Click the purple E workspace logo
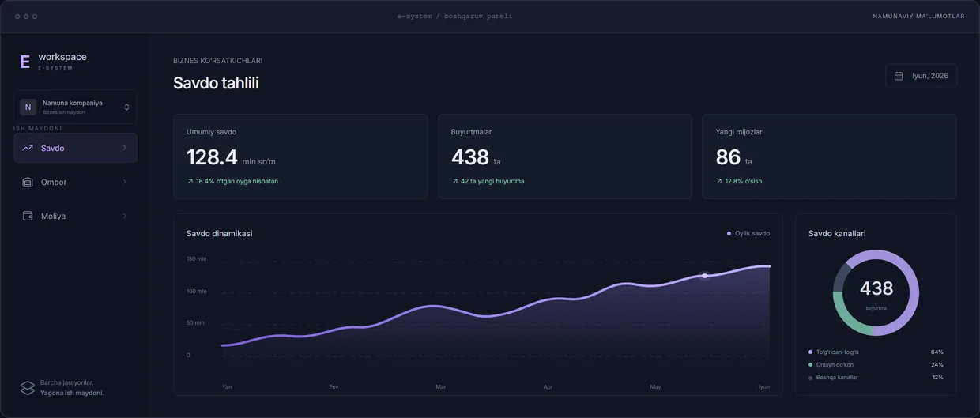The height and width of the screenshot is (418, 980). coord(24,62)
